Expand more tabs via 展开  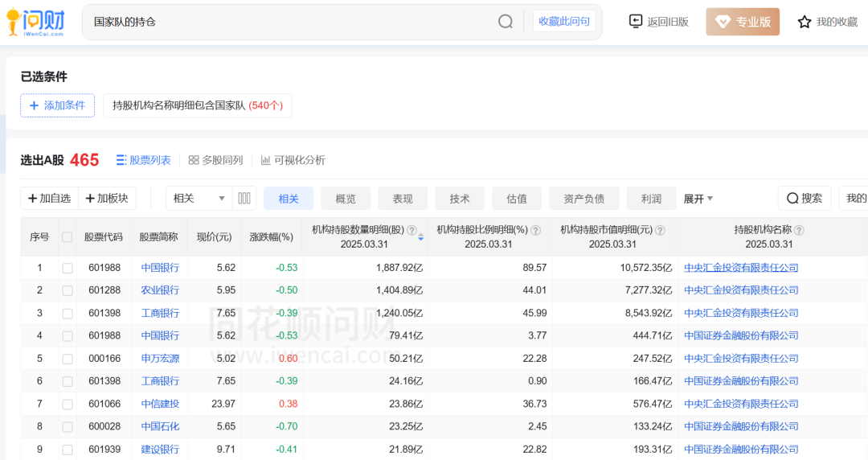pyautogui.click(x=698, y=199)
